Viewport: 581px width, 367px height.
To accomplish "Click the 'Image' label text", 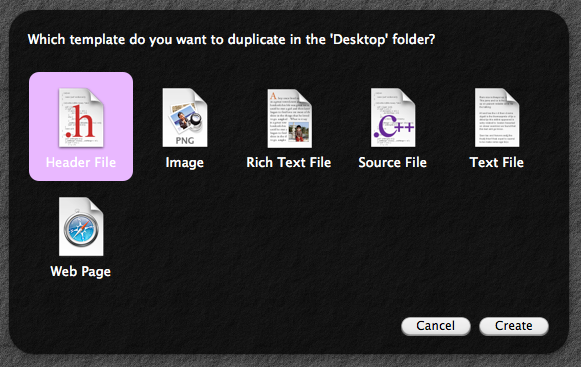I will (185, 163).
